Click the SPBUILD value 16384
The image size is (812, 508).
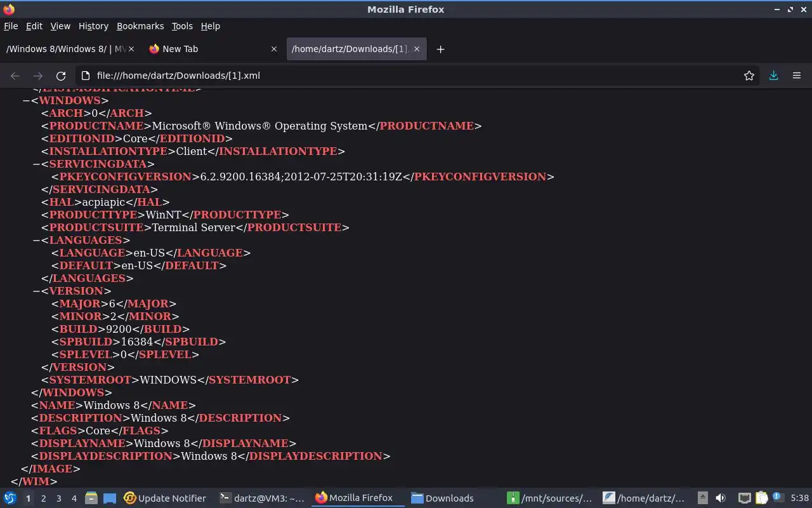point(136,342)
